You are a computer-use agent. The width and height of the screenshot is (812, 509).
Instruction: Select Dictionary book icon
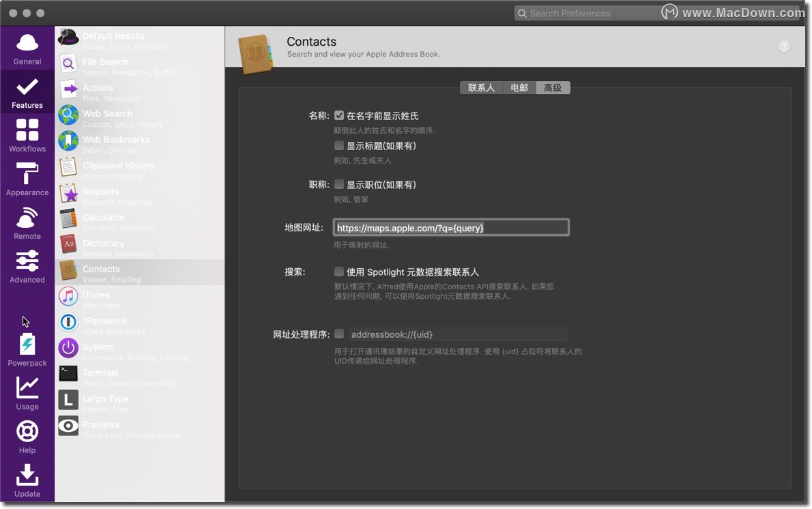(68, 244)
